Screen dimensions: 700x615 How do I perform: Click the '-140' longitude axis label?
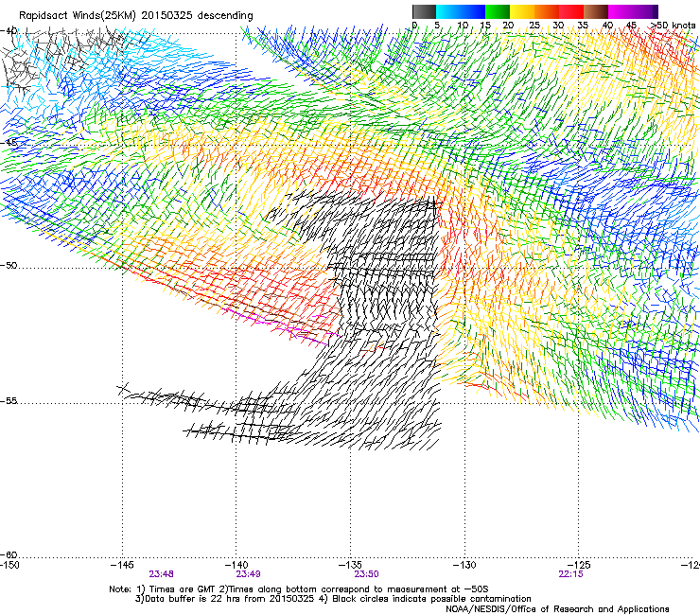coord(236,565)
